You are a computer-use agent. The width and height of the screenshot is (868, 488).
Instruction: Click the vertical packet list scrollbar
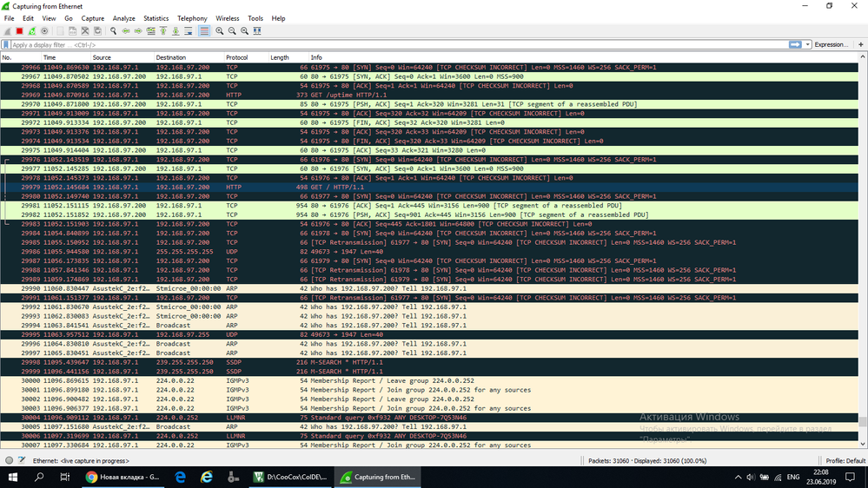click(863, 252)
